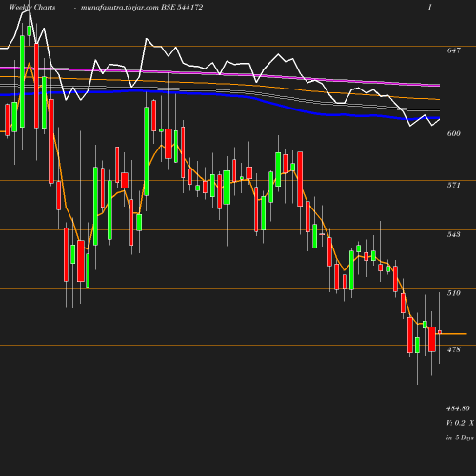Click the 571 price level label
The height and width of the screenshot is (476, 476).
coord(453,185)
